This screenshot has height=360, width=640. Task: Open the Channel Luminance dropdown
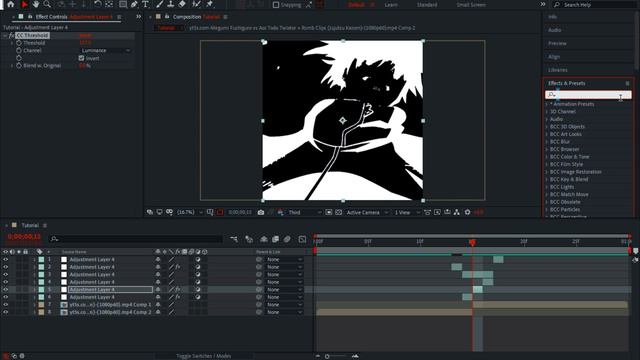click(x=105, y=50)
